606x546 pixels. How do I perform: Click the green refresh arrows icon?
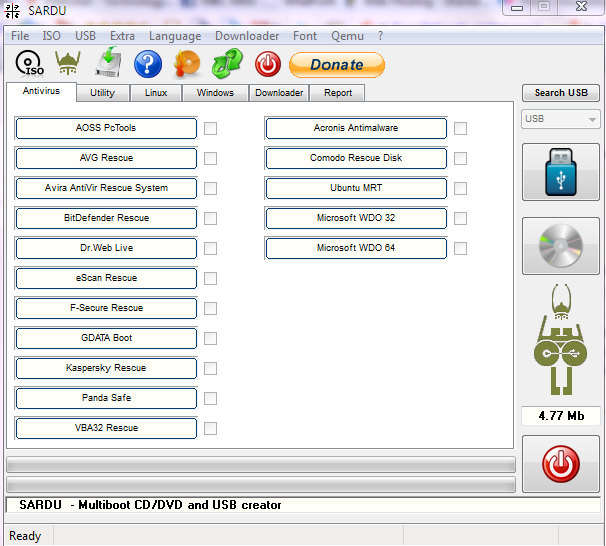pos(227,63)
